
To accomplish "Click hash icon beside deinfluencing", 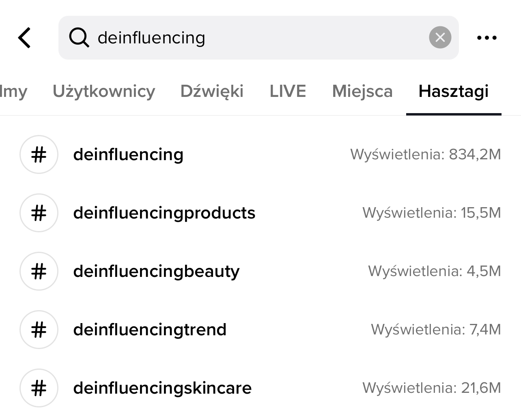I will [39, 154].
